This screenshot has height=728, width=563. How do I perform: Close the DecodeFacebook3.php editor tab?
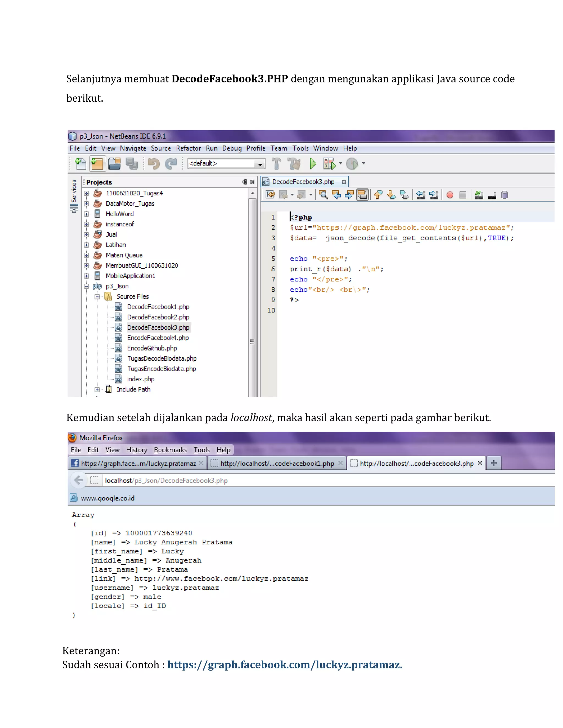pyautogui.click(x=344, y=182)
